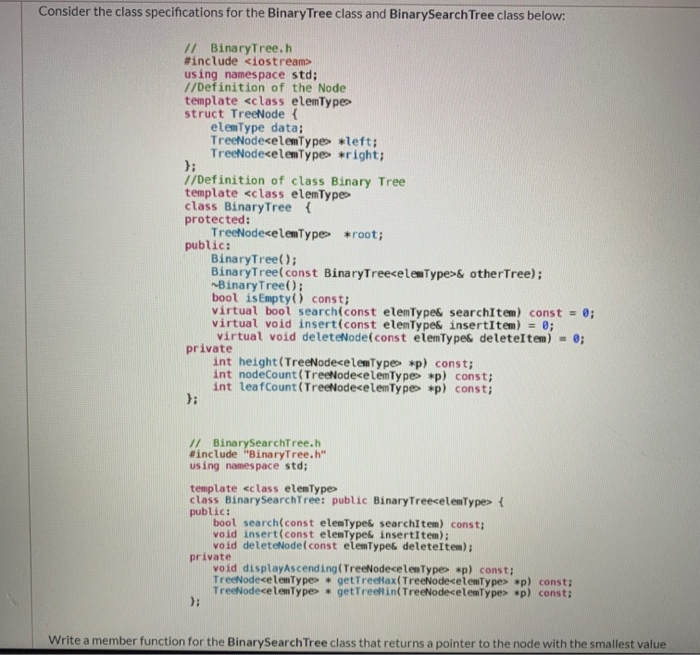Click the 'bool isEmpty() const;' line
700x655 pixels.
(x=280, y=298)
